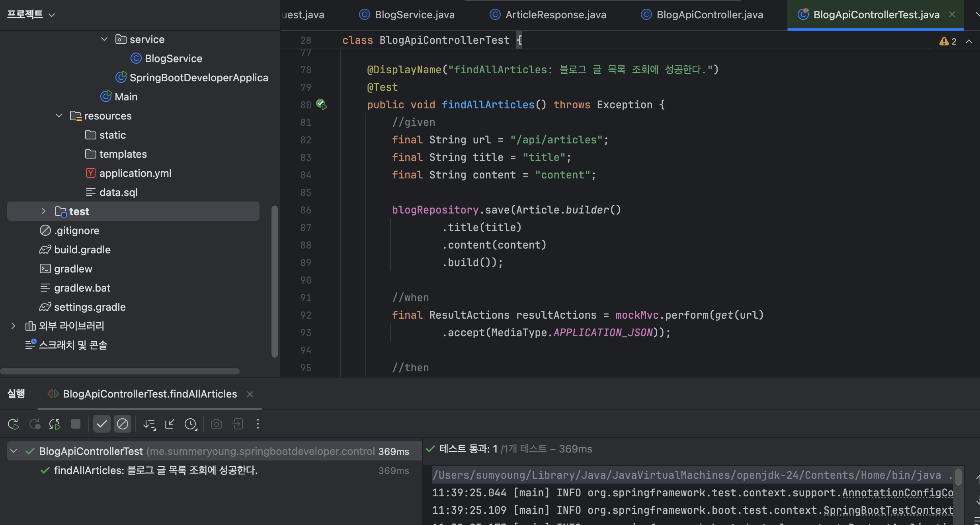Toggle the show ignored tests button
The image size is (980, 525).
coord(123,424)
